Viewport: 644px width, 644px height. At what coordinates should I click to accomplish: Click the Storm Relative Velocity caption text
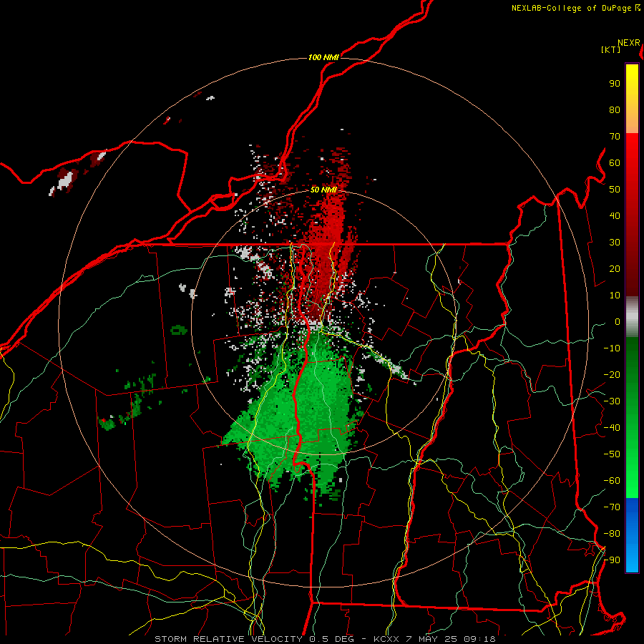click(x=325, y=639)
